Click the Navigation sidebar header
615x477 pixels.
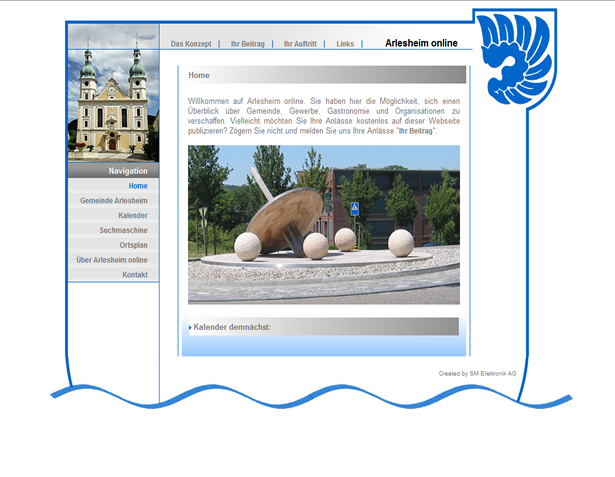[113, 171]
